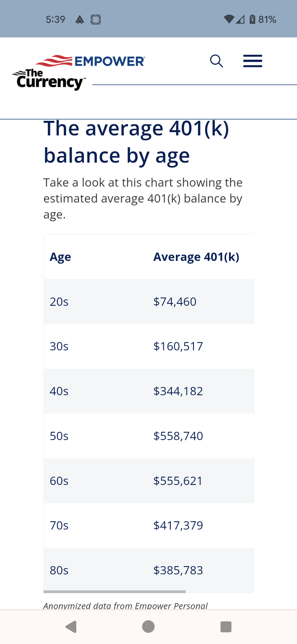Tap heading The average 401(k) balance by age

click(136, 142)
